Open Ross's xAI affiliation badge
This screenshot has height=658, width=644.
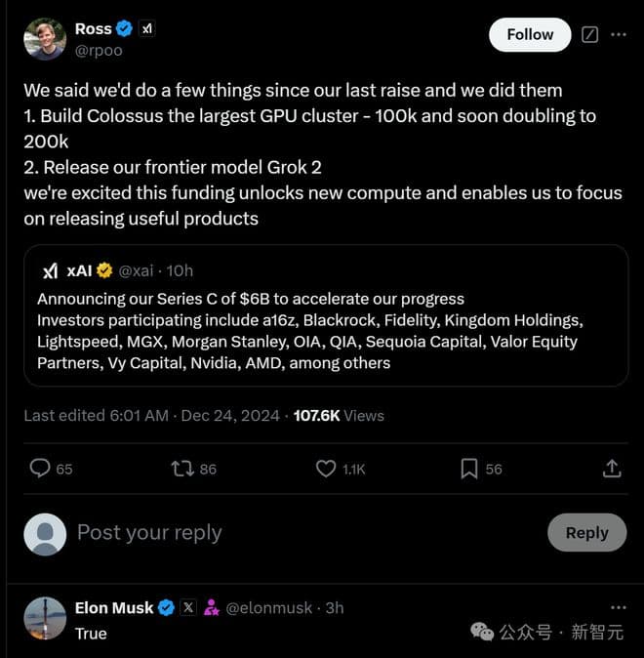(x=147, y=28)
